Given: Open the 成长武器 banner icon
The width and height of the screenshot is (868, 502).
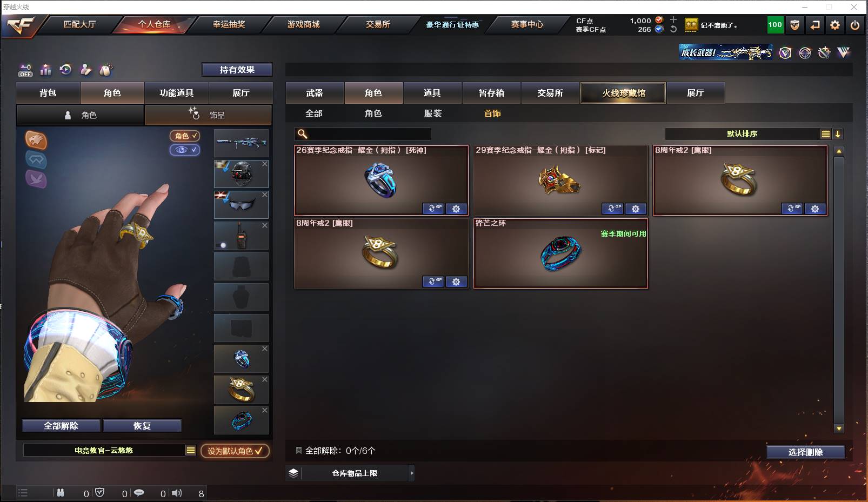Looking at the screenshot, I should (726, 52).
